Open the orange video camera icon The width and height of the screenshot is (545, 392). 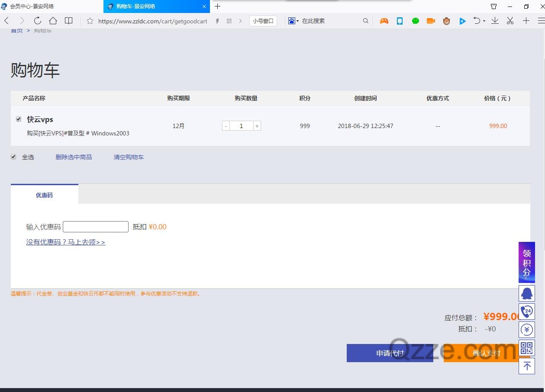point(431,21)
